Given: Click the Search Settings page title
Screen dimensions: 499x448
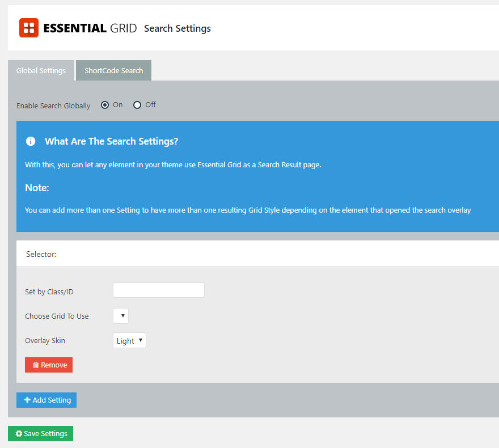Looking at the screenshot, I should coord(177,28).
